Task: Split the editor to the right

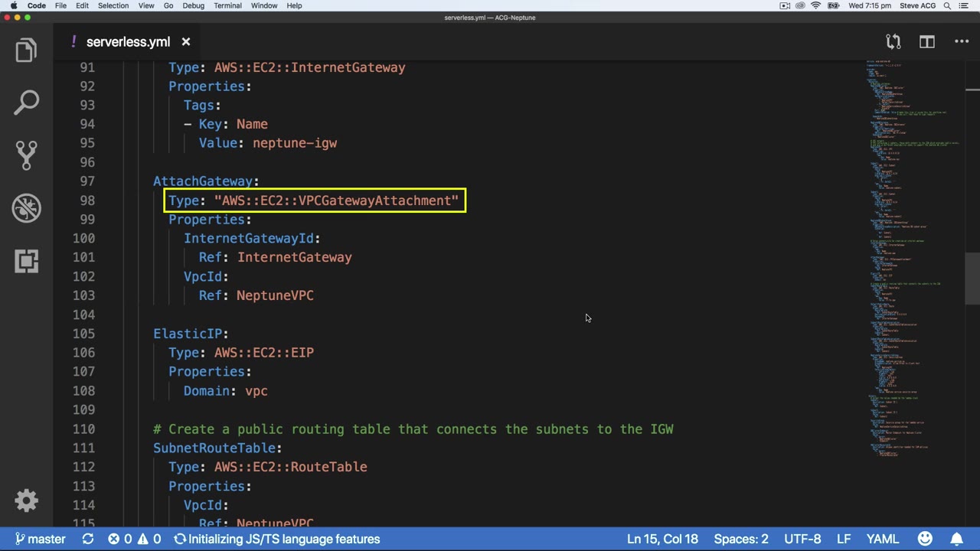Action: click(x=927, y=42)
